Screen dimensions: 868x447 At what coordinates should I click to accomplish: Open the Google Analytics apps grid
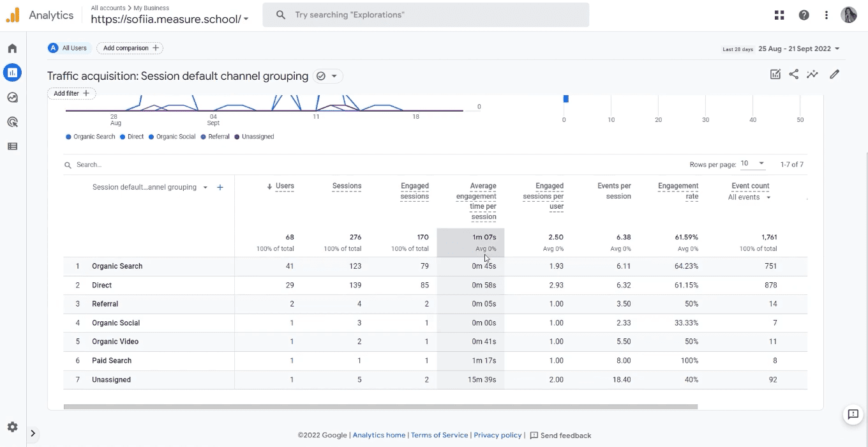(779, 14)
